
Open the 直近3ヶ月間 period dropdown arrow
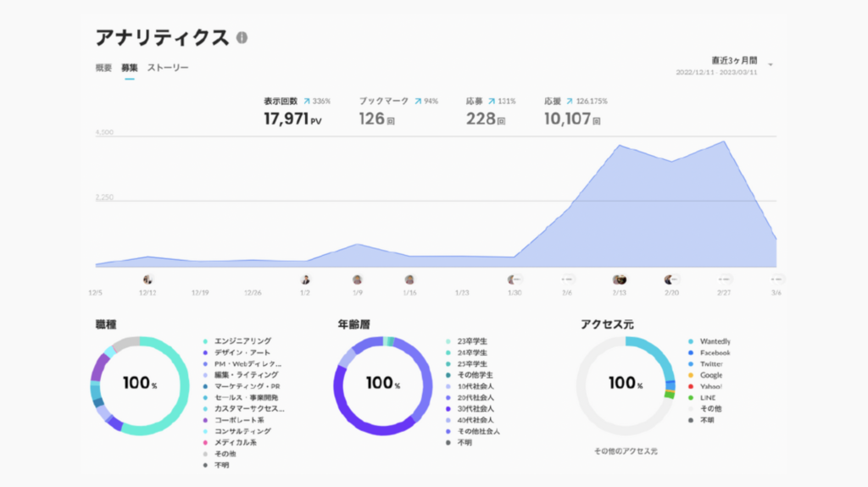[x=770, y=64]
